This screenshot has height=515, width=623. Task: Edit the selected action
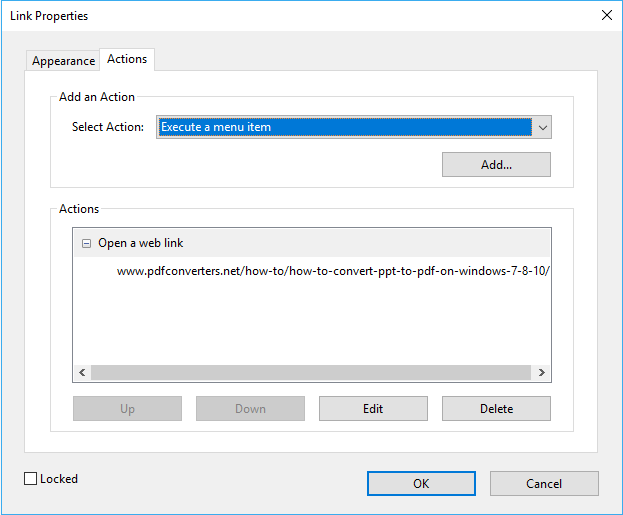[x=373, y=409]
